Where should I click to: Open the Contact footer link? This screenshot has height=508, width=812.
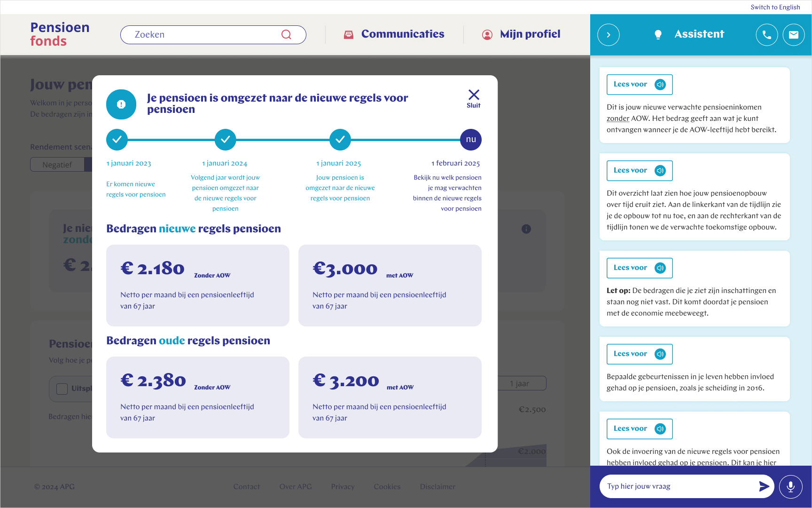coord(247,487)
